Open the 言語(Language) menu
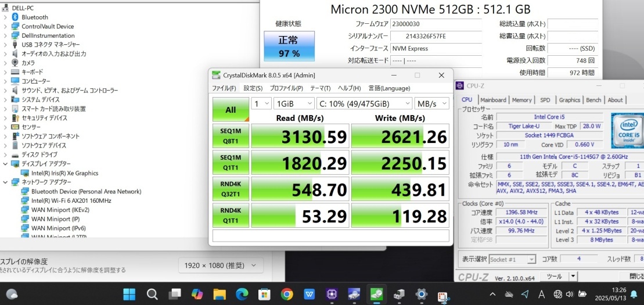The width and height of the screenshot is (644, 305). pyautogui.click(x=389, y=88)
